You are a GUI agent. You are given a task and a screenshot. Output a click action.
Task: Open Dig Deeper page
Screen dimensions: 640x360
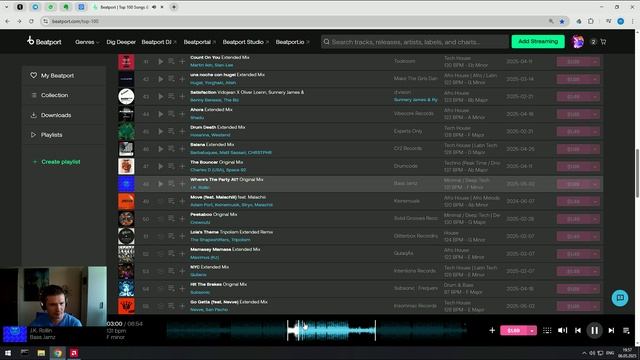click(x=121, y=42)
